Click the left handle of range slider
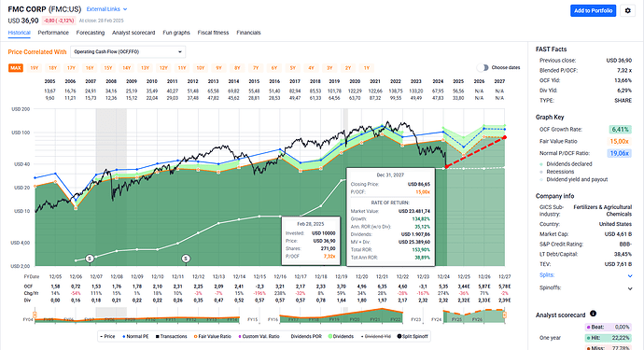Screen dimensions: 644x350 point(35,315)
